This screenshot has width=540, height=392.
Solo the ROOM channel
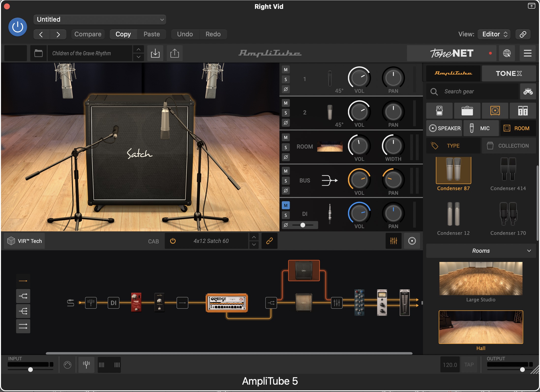tap(286, 147)
